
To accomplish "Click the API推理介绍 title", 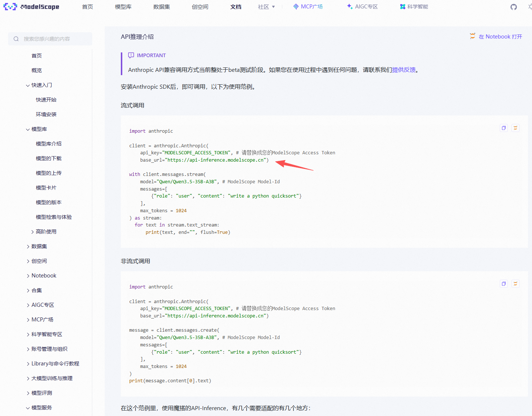I will pos(137,37).
